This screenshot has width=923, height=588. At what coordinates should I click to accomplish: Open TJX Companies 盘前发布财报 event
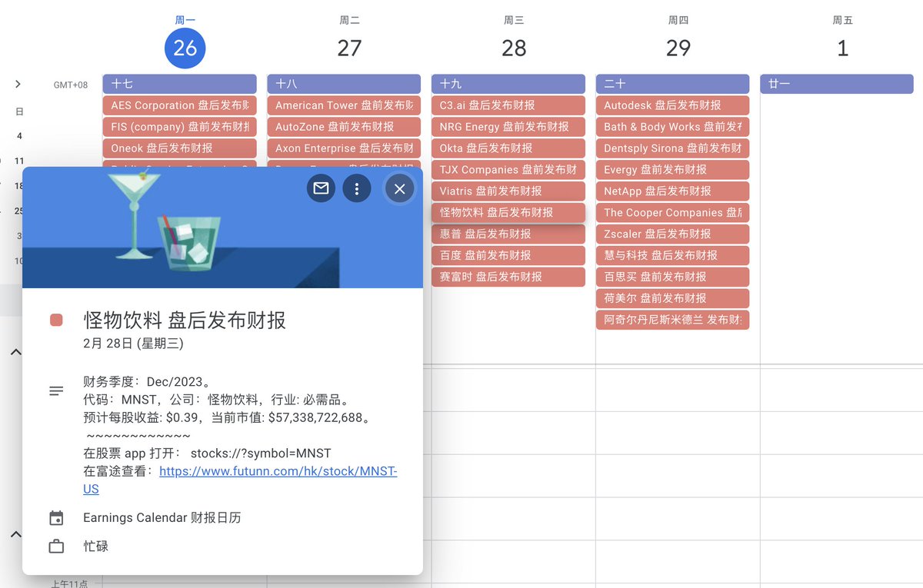(508, 170)
